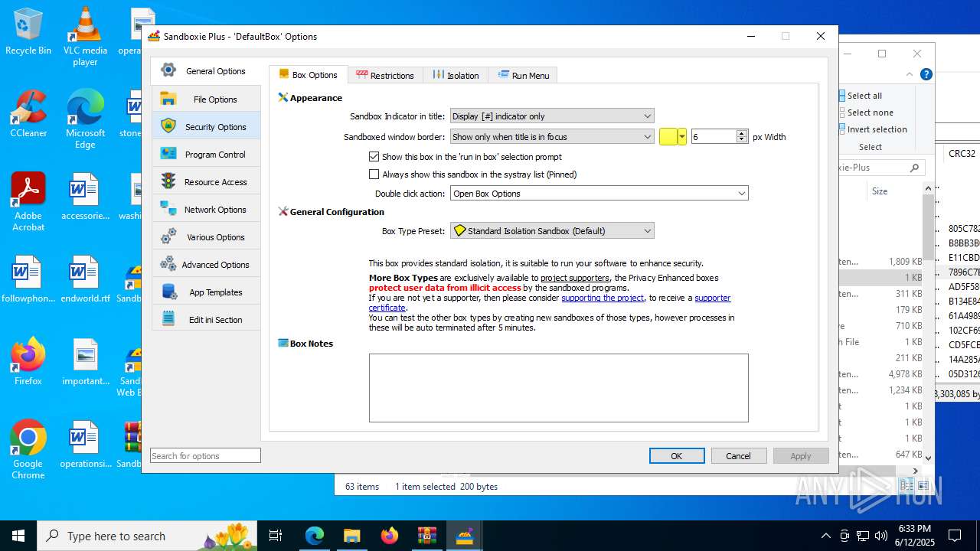Open Resource Access traffic light icon
This screenshot has width=980, height=551.
point(168,181)
